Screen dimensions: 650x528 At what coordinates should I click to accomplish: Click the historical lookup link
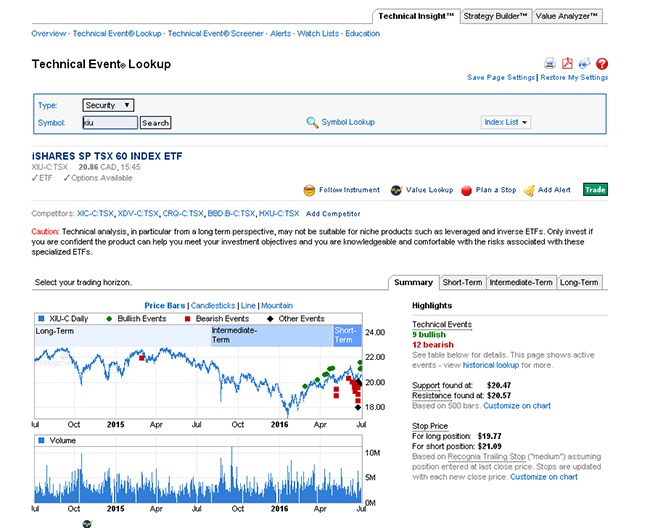tap(490, 365)
